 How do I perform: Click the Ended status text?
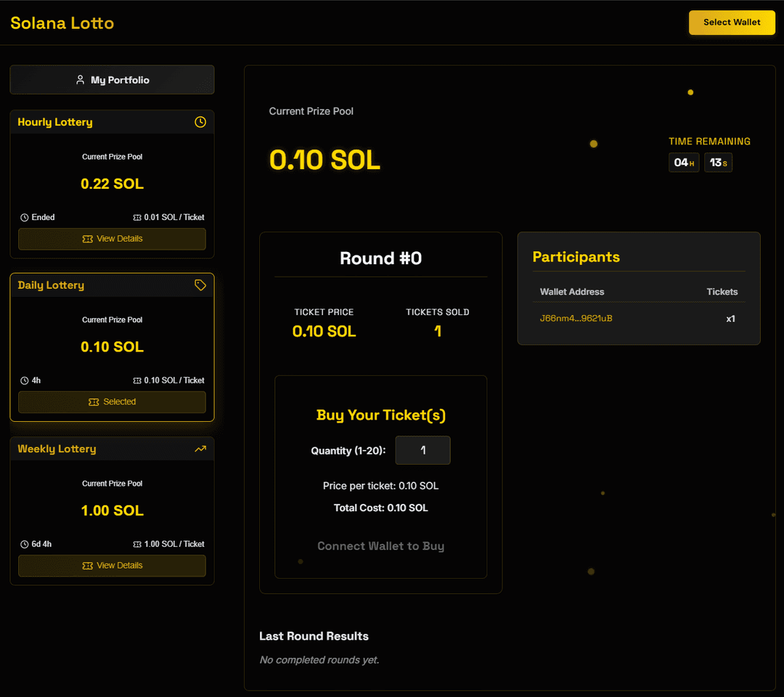coord(43,218)
